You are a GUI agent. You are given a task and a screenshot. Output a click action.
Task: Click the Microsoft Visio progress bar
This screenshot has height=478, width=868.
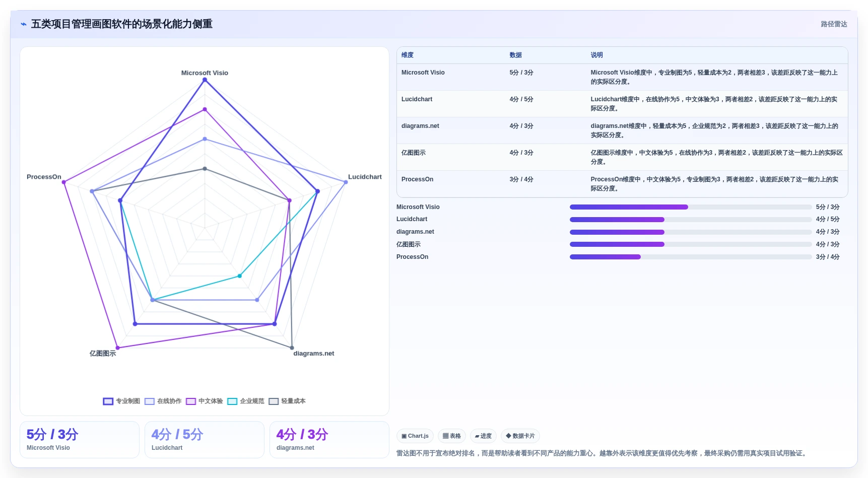[x=691, y=207]
